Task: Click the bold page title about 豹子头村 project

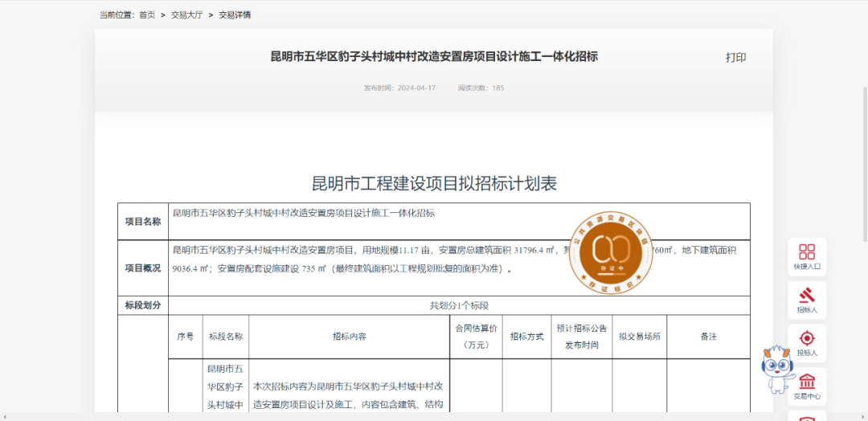Action: (x=434, y=57)
